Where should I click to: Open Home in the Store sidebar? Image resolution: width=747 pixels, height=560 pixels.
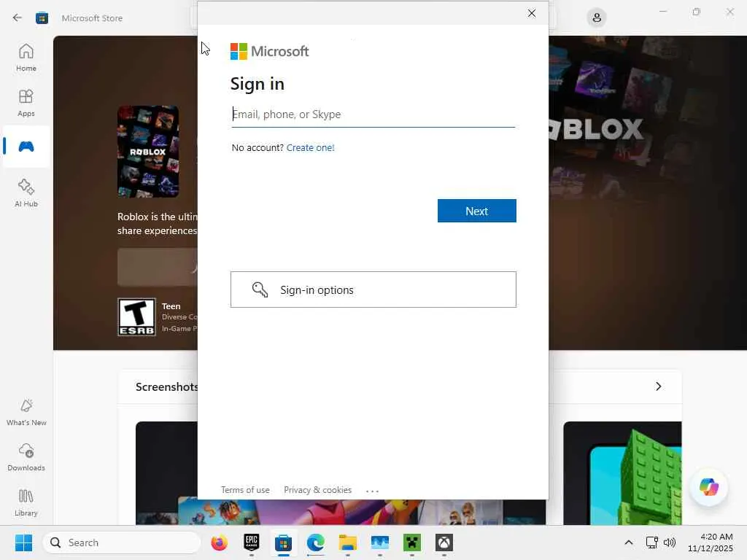[26, 58]
